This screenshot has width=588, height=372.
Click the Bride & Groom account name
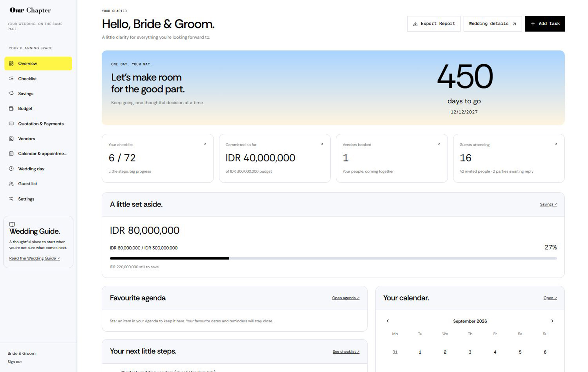point(21,353)
